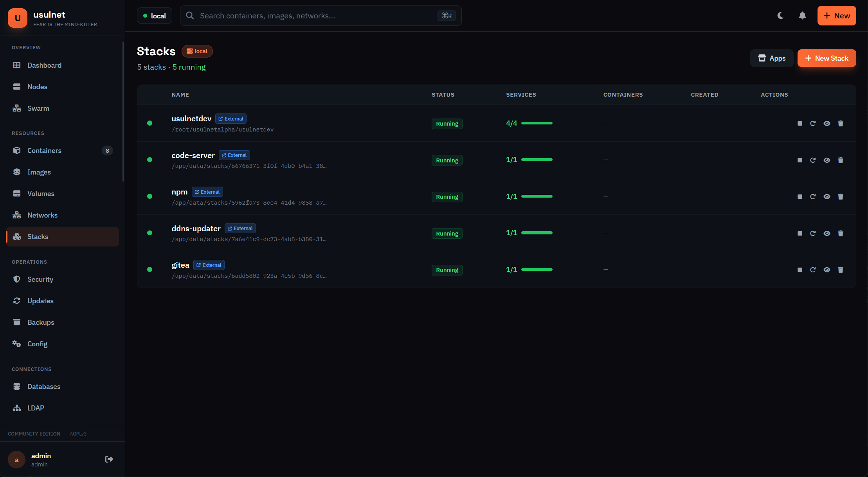Viewport: 868px width, 477px height.
Task: Open the notifications bell
Action: (x=802, y=16)
